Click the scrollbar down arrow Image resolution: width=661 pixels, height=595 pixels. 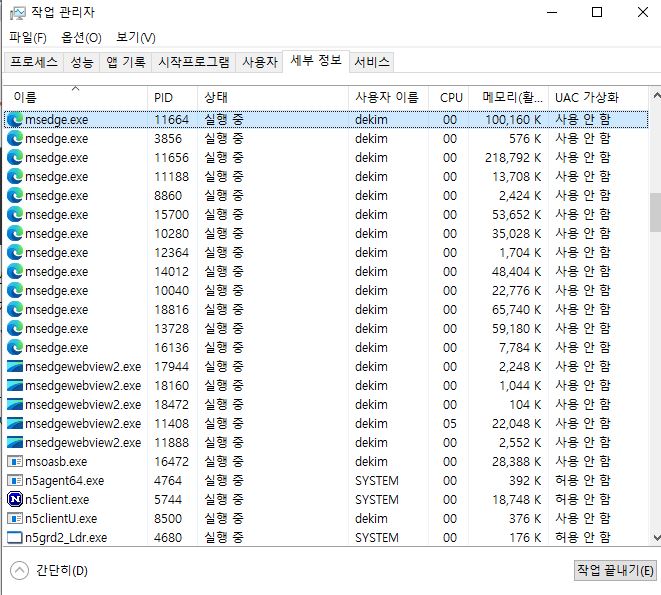point(656,537)
